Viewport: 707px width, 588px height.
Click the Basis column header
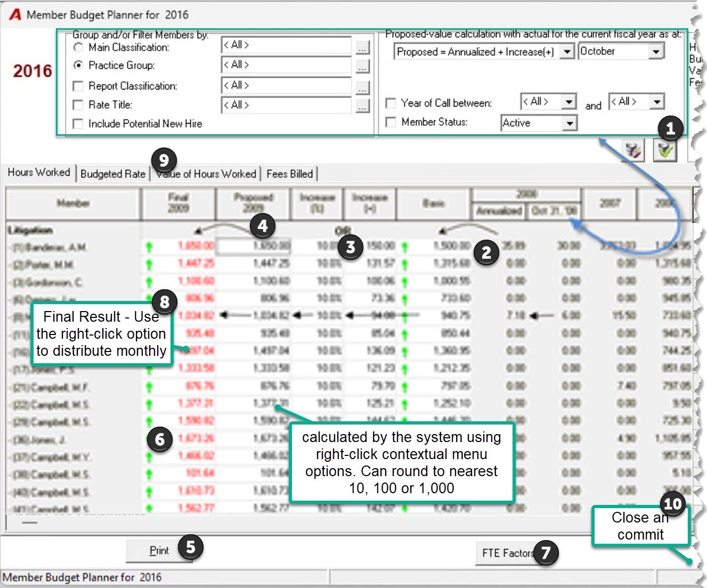(433, 203)
